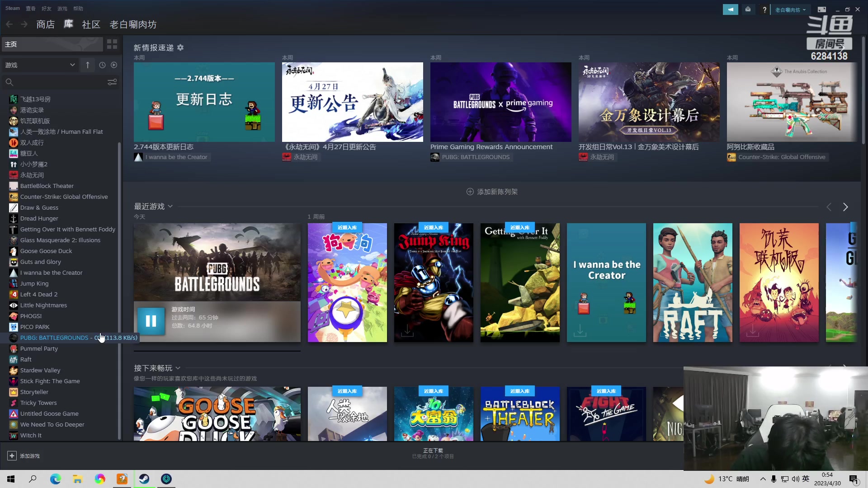Viewport: 868px width, 488px height.
Task: Select Goose Goose Duck in game list
Action: 46,251
